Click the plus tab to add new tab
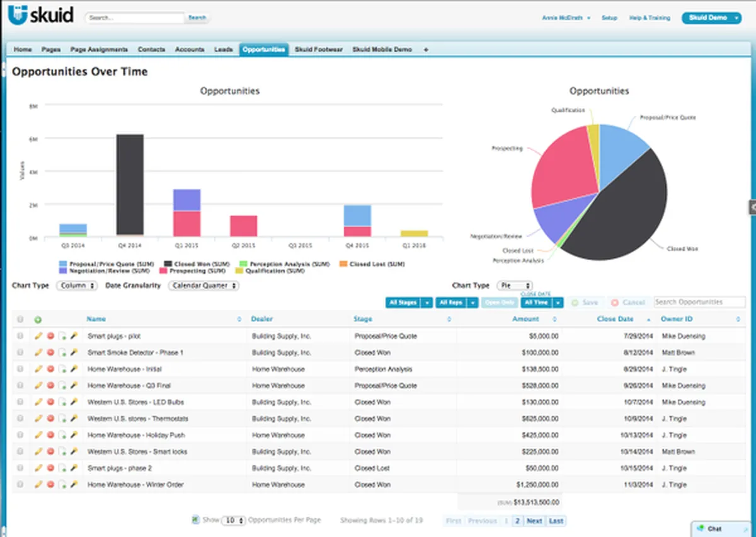 pyautogui.click(x=426, y=49)
